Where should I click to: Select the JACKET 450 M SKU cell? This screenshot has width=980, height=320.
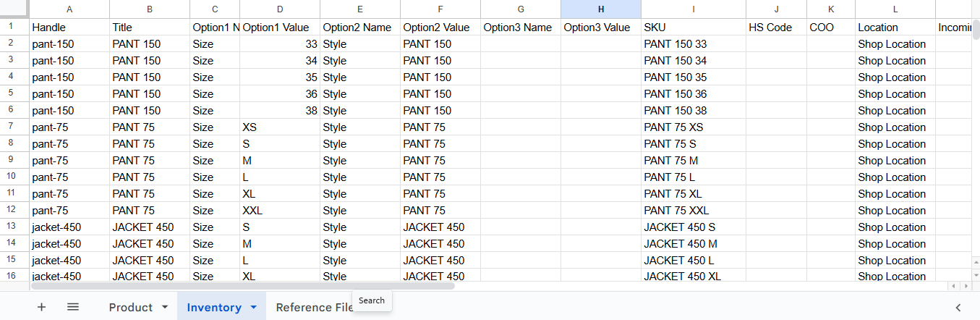(x=693, y=244)
